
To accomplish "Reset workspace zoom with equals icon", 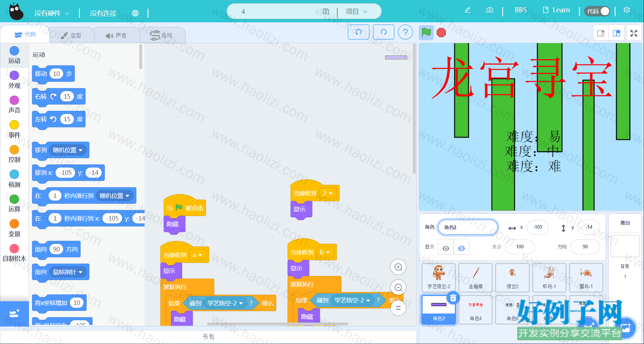I will point(398,308).
